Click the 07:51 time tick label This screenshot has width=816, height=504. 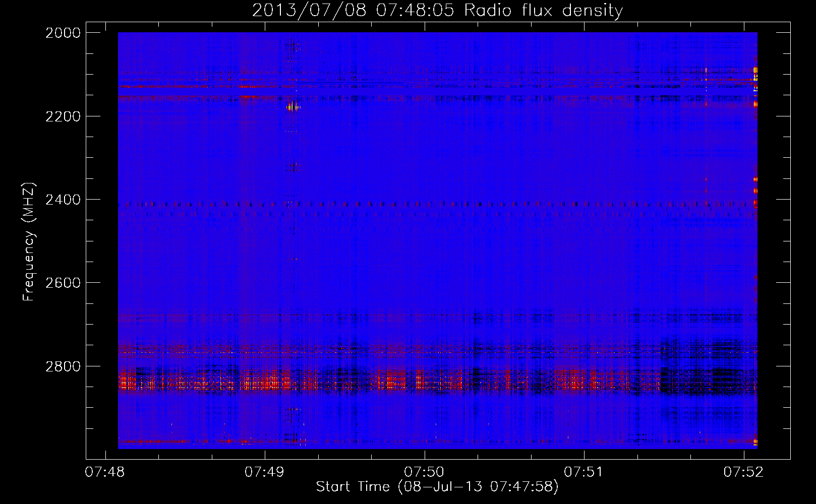(584, 472)
